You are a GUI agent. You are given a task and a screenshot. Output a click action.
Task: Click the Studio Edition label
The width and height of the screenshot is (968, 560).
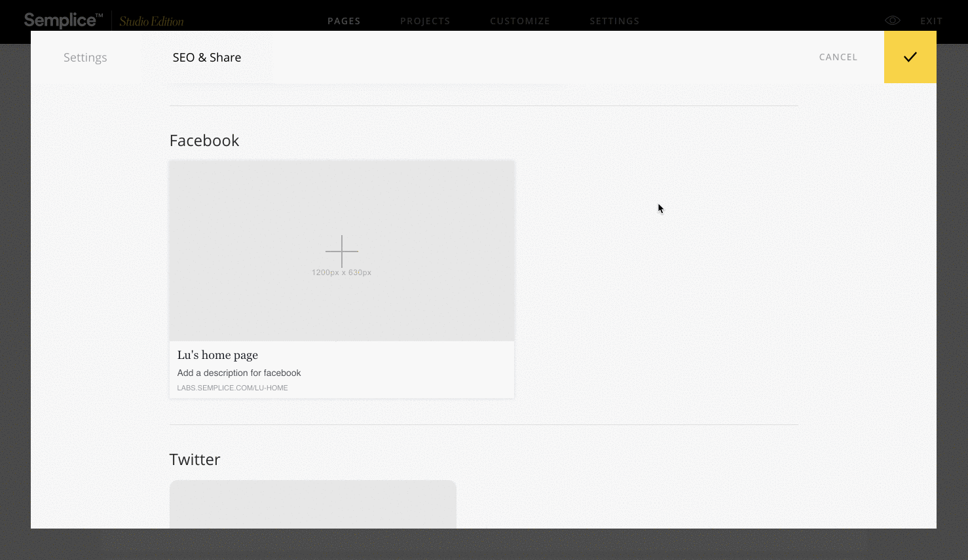tap(151, 22)
